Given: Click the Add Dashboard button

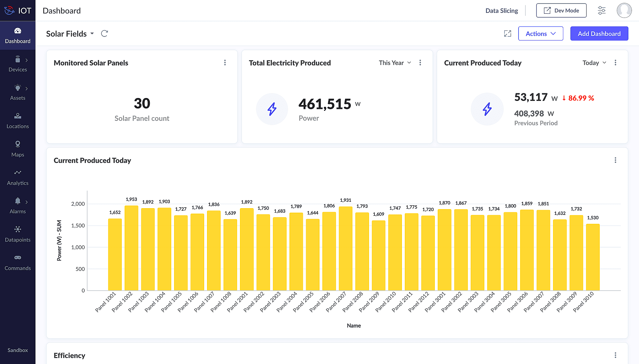Looking at the screenshot, I should click(x=599, y=34).
